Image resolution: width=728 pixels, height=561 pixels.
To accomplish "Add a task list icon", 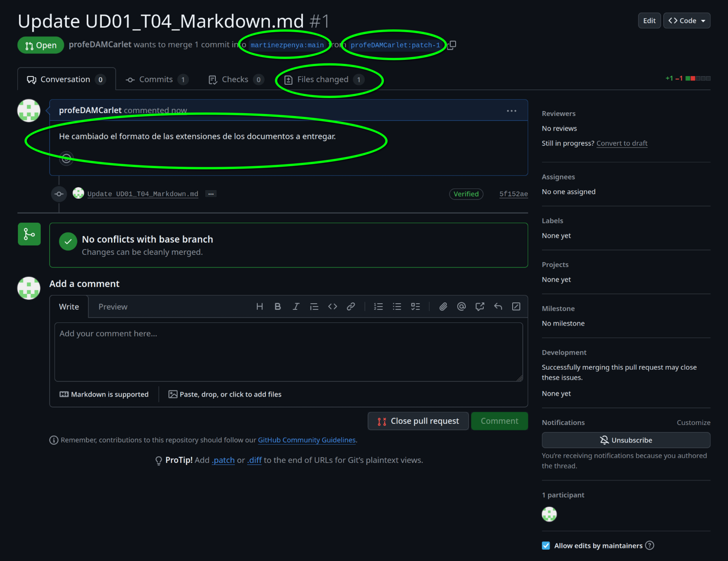I will (415, 307).
